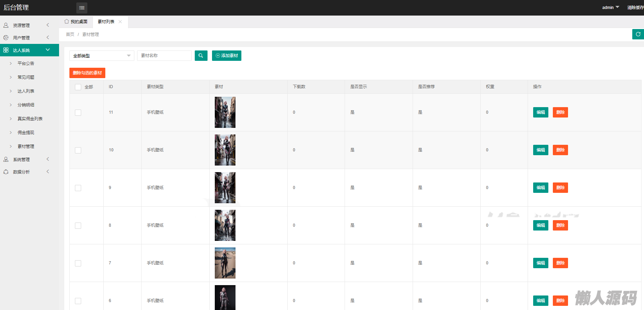Click the 数据分析 icon in sidebar

[x=6, y=172]
